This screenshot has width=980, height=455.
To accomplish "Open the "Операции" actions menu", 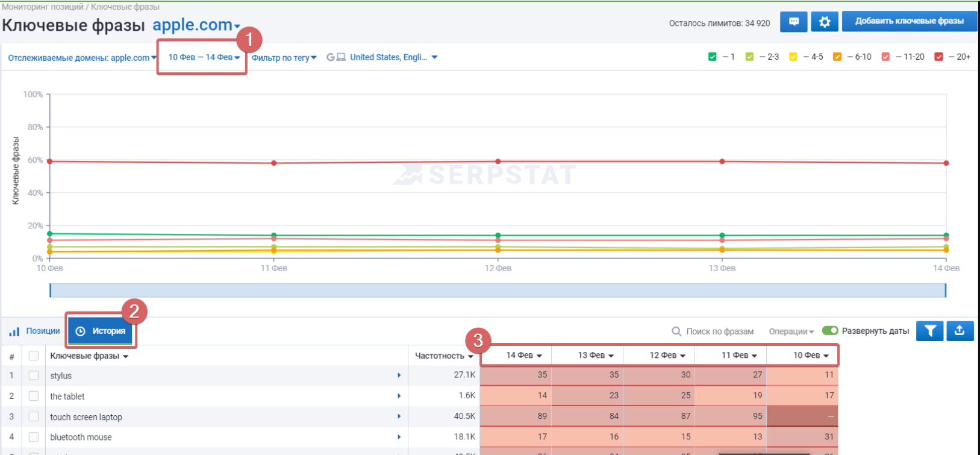I will [791, 331].
